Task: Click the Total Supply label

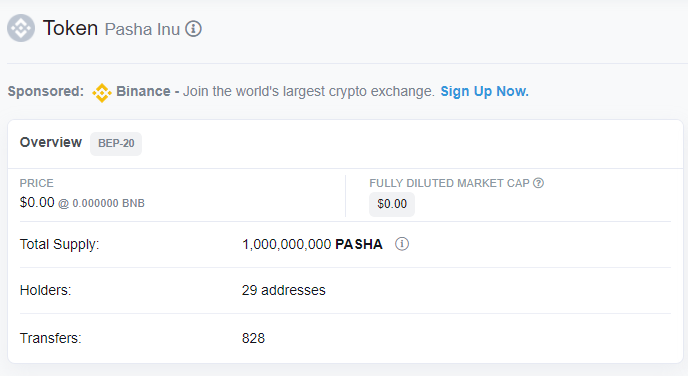Action: 60,244
